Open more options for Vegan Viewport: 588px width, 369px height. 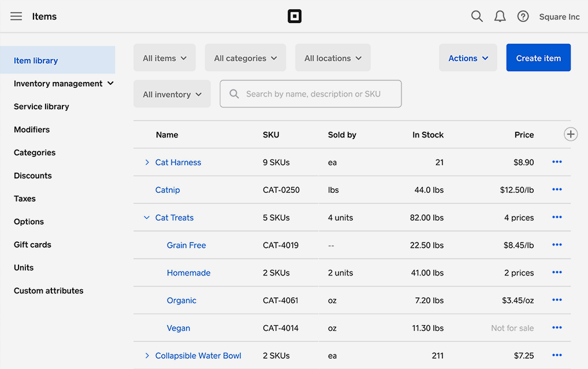coord(557,328)
